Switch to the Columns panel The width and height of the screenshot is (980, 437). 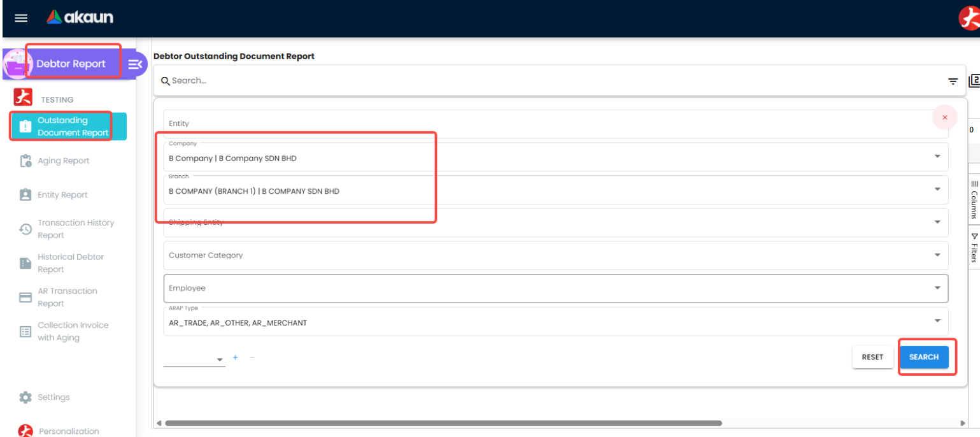point(974,203)
